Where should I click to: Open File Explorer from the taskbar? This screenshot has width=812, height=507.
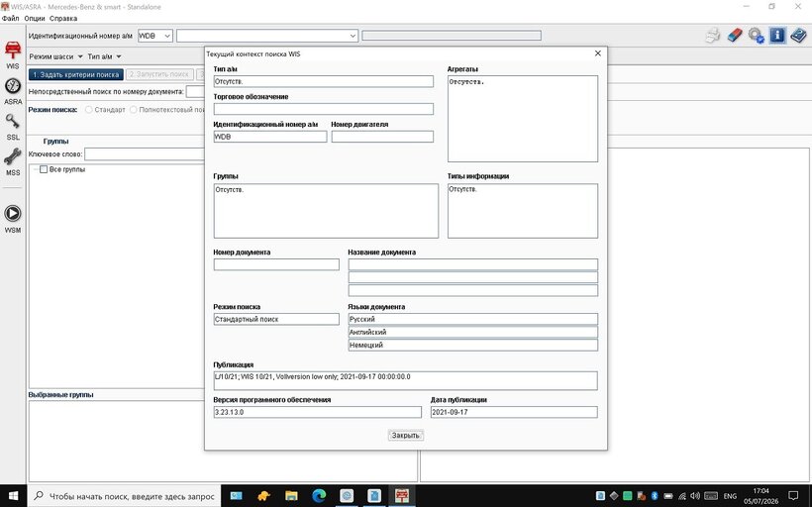pos(291,495)
